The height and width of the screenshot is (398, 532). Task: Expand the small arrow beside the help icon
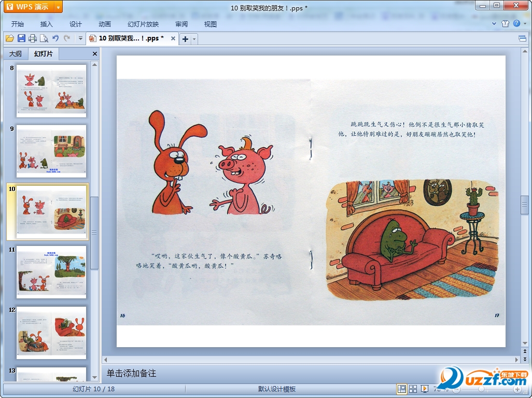click(x=525, y=24)
